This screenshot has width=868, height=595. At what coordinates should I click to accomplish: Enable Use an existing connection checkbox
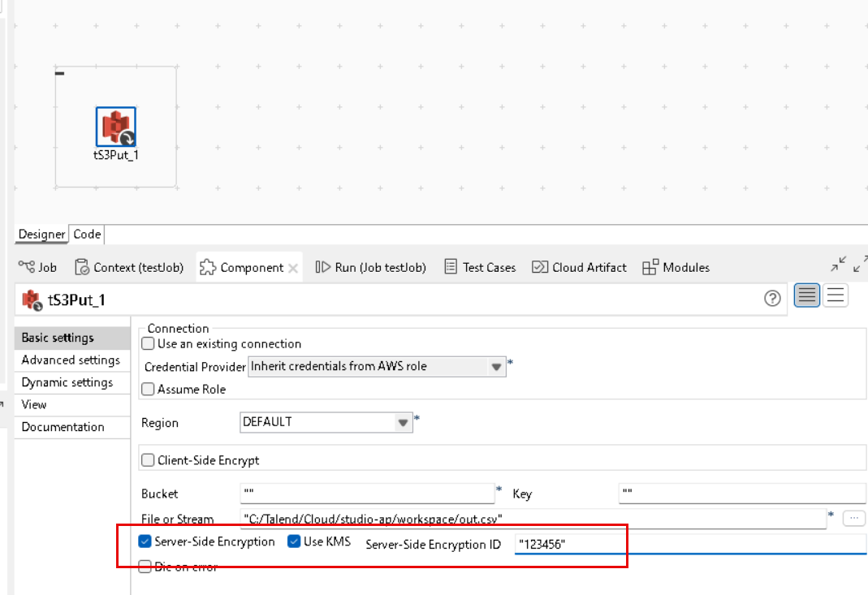pyautogui.click(x=148, y=343)
